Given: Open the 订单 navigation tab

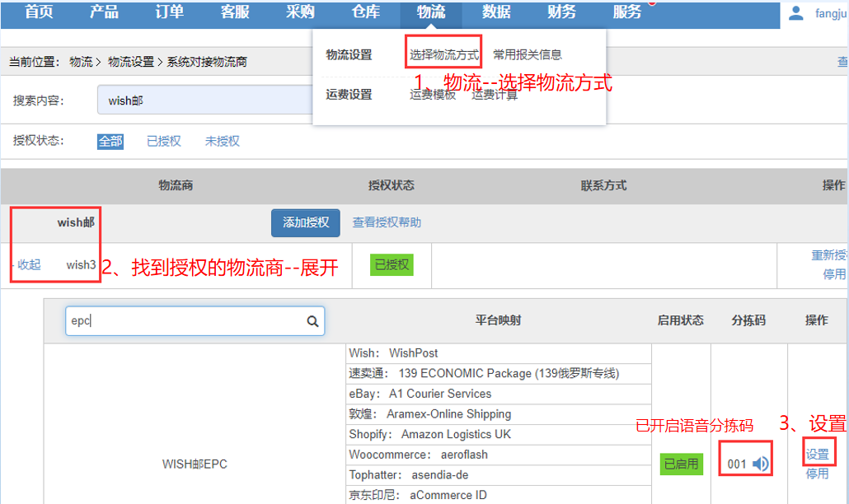Looking at the screenshot, I should 170,12.
